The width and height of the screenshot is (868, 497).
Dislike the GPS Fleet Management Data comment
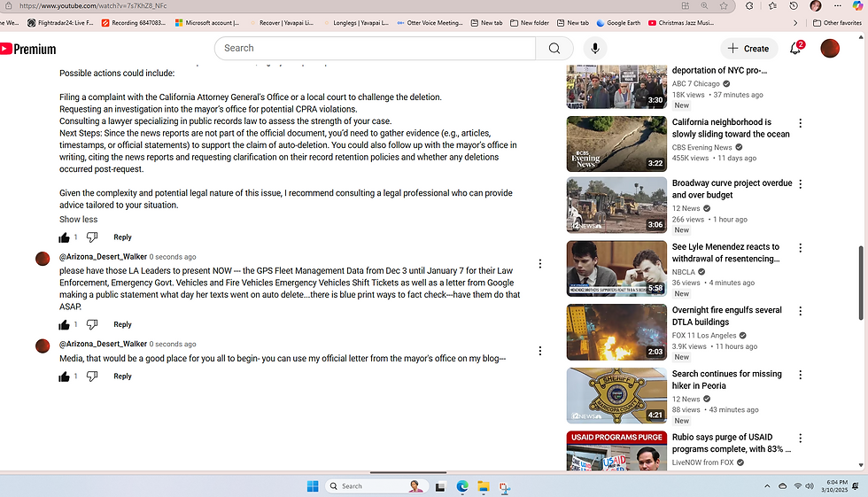(92, 325)
